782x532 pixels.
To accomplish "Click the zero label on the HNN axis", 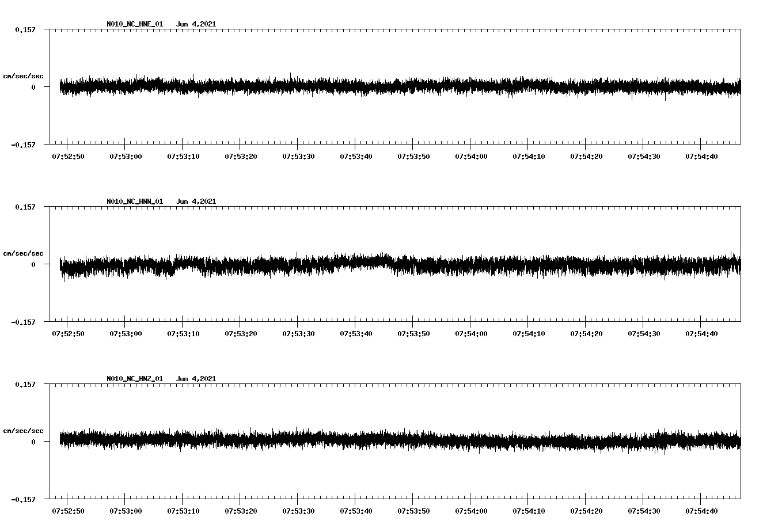I will [x=33, y=264].
